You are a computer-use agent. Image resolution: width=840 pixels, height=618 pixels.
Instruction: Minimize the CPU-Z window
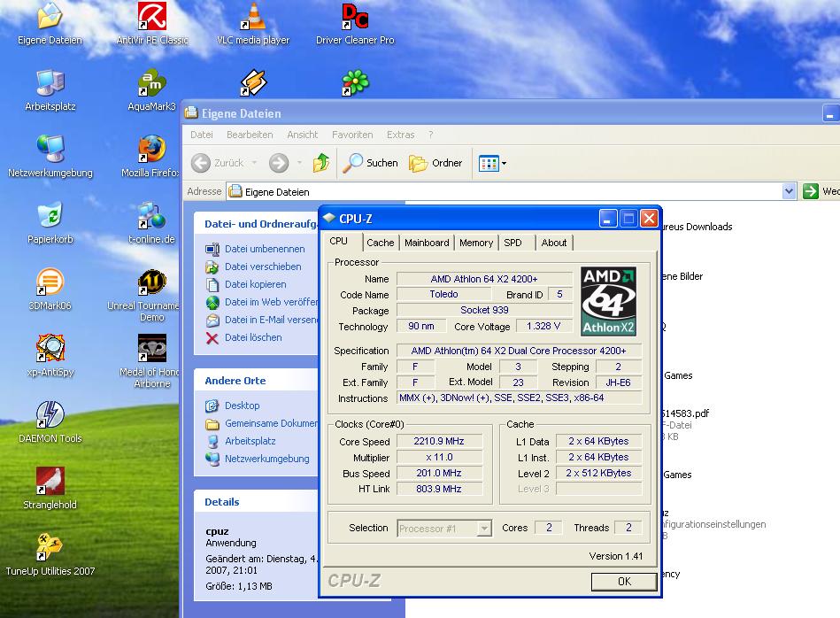tap(607, 218)
